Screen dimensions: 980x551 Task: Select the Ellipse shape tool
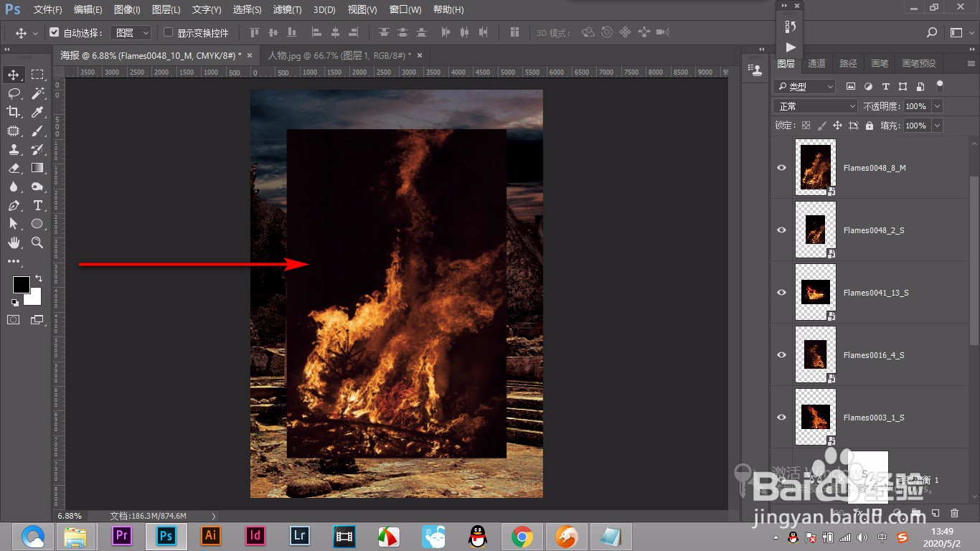point(37,224)
